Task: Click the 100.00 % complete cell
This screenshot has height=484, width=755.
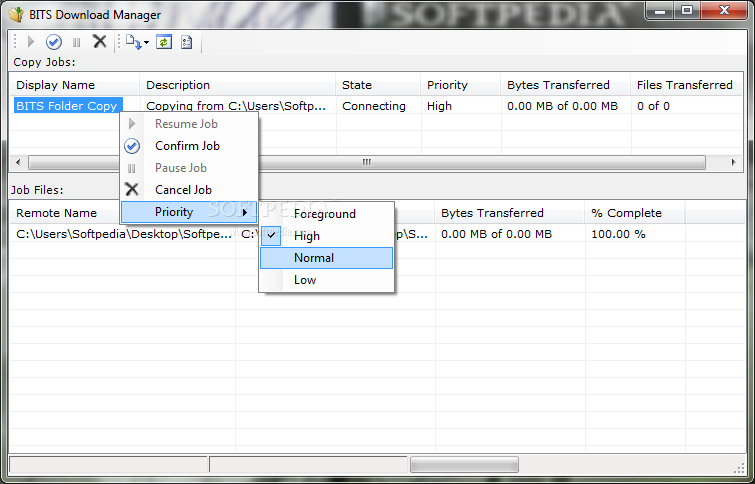Action: (618, 234)
